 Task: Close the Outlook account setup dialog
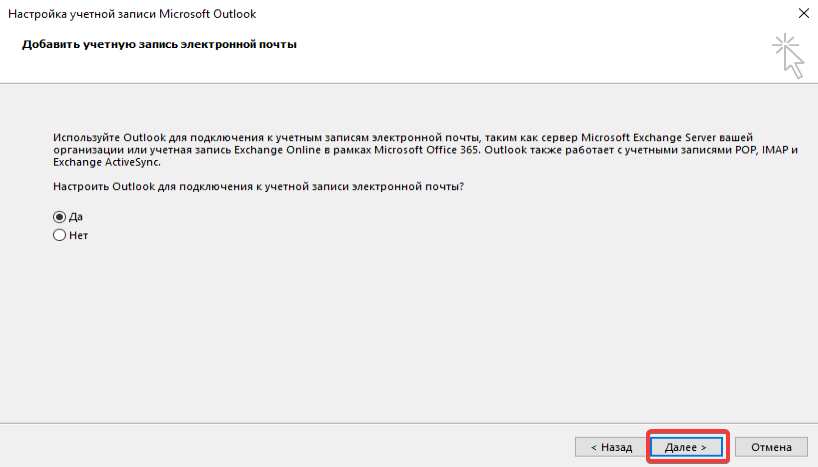802,13
